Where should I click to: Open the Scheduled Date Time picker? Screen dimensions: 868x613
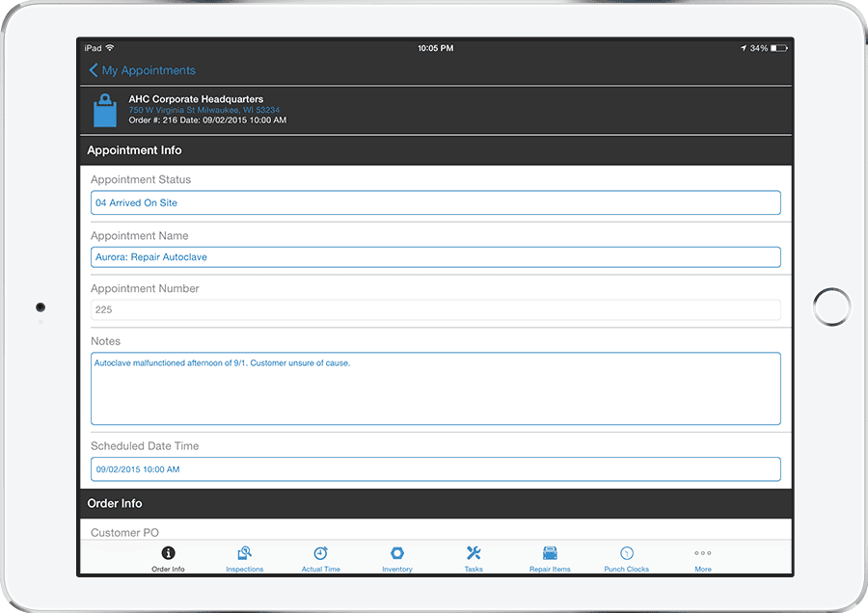point(434,468)
